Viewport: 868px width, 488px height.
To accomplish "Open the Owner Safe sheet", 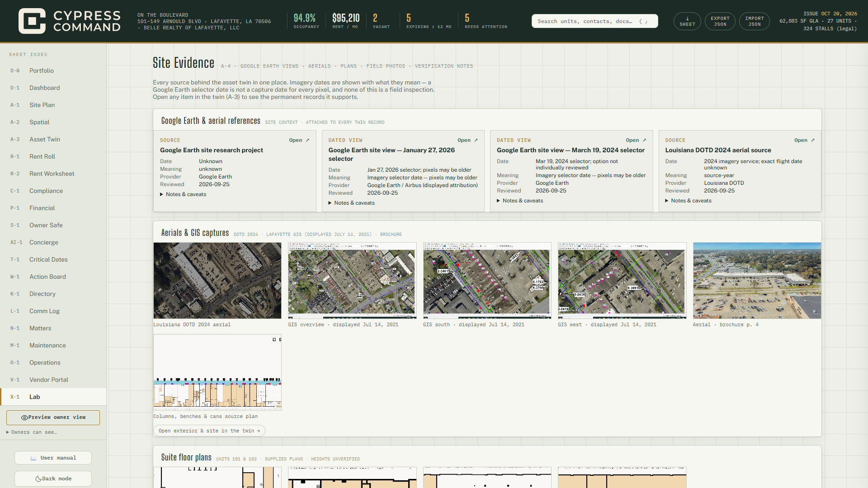I will (x=53, y=225).
